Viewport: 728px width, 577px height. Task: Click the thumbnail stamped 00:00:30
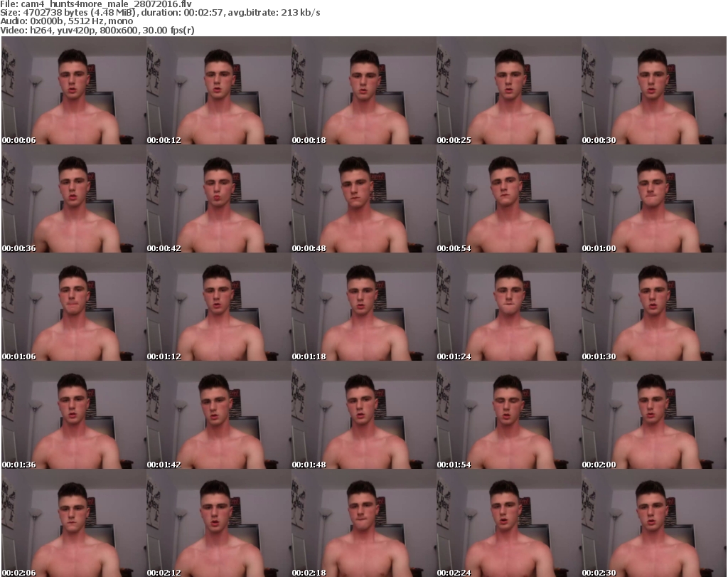[x=654, y=90]
